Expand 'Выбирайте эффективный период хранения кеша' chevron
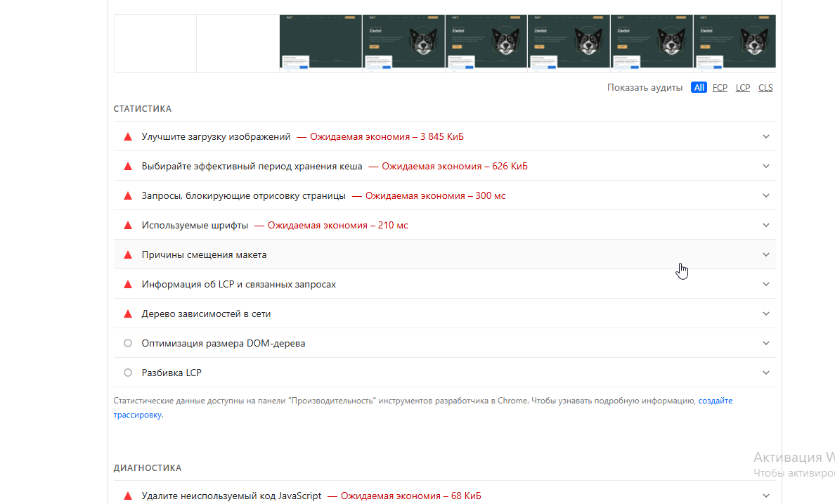The height and width of the screenshot is (504, 835). 766,166
